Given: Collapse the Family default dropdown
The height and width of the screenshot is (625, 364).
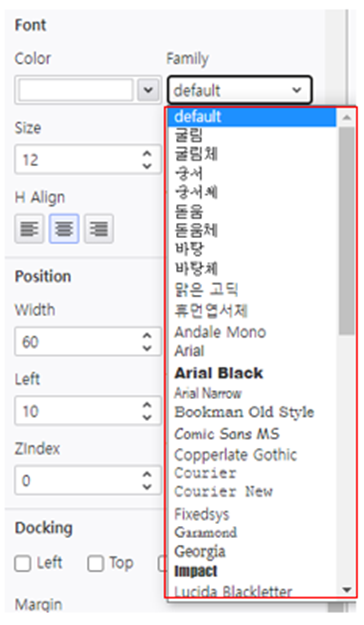Looking at the screenshot, I should coord(239,90).
